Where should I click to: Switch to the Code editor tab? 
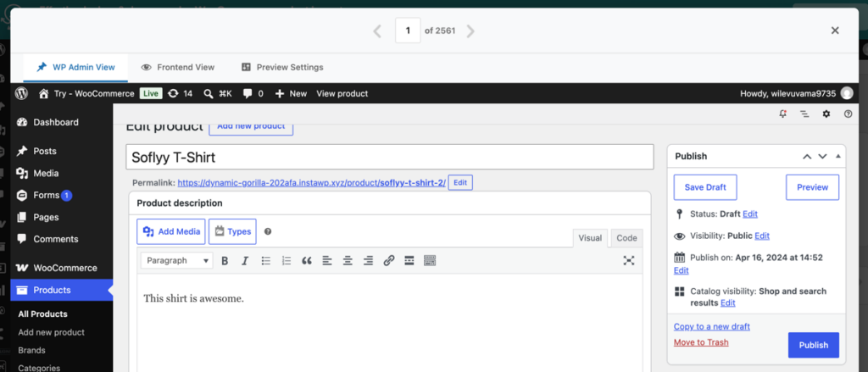click(x=626, y=238)
